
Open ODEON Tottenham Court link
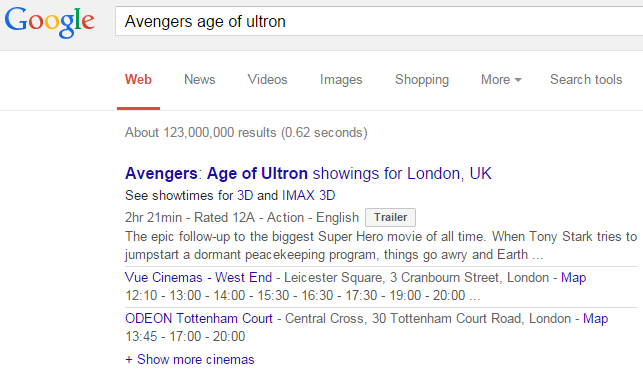[x=199, y=319]
